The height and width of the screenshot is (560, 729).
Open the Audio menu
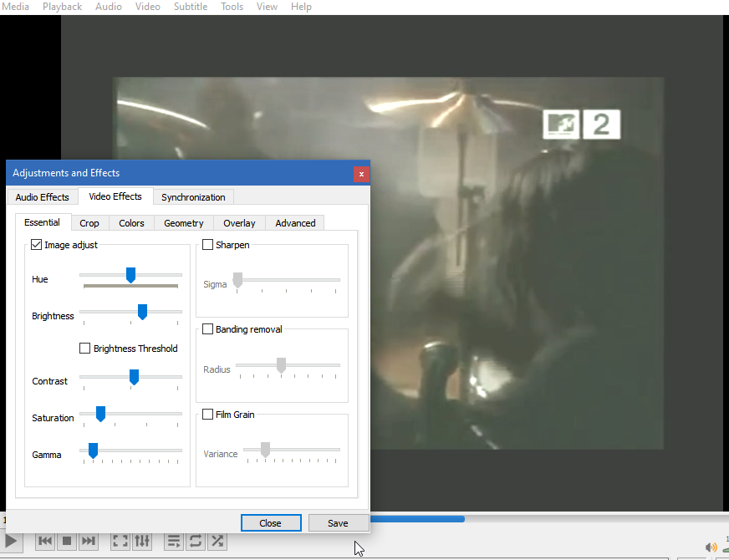coord(109,7)
